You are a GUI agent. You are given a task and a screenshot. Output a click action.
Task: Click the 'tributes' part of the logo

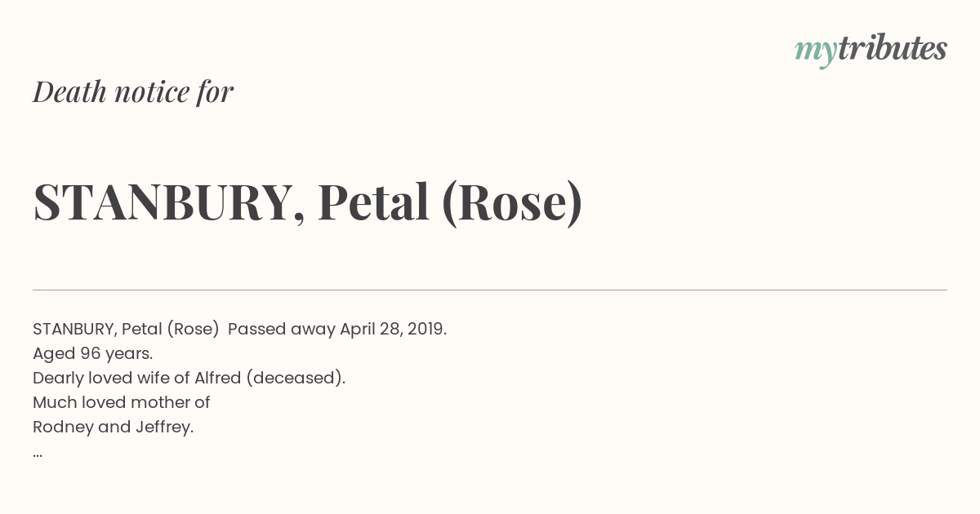click(x=893, y=48)
